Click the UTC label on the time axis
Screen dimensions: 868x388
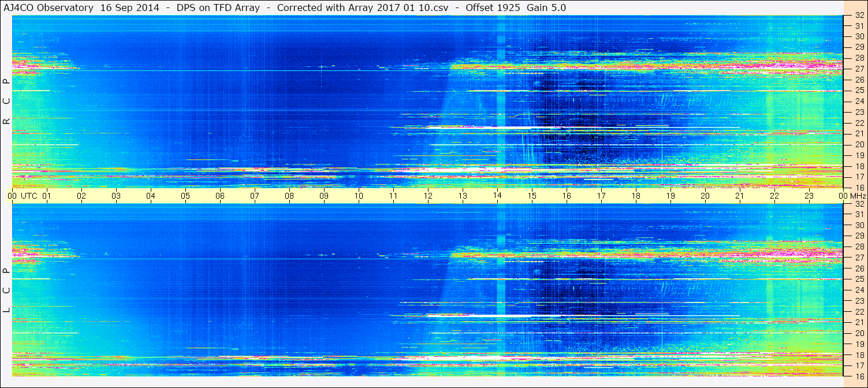tap(29, 196)
